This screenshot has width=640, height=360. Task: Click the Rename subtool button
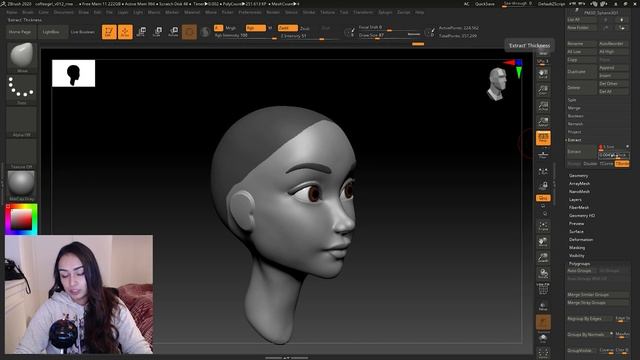(x=582, y=44)
